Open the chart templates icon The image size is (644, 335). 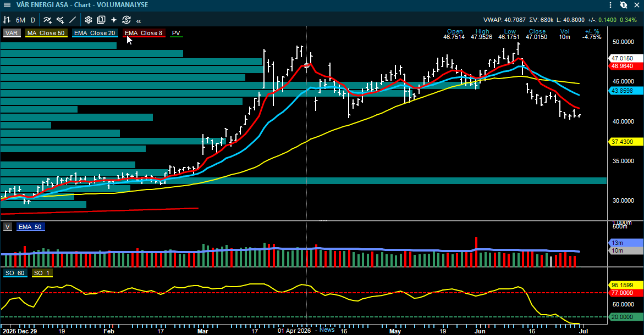[101, 20]
